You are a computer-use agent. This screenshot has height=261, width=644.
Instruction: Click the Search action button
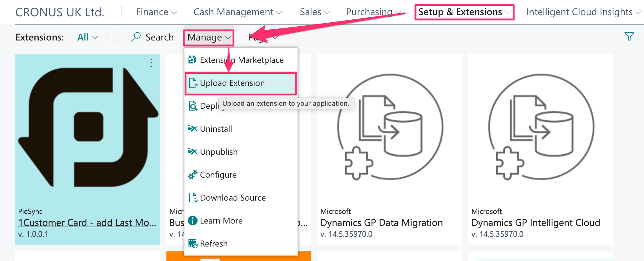click(152, 37)
